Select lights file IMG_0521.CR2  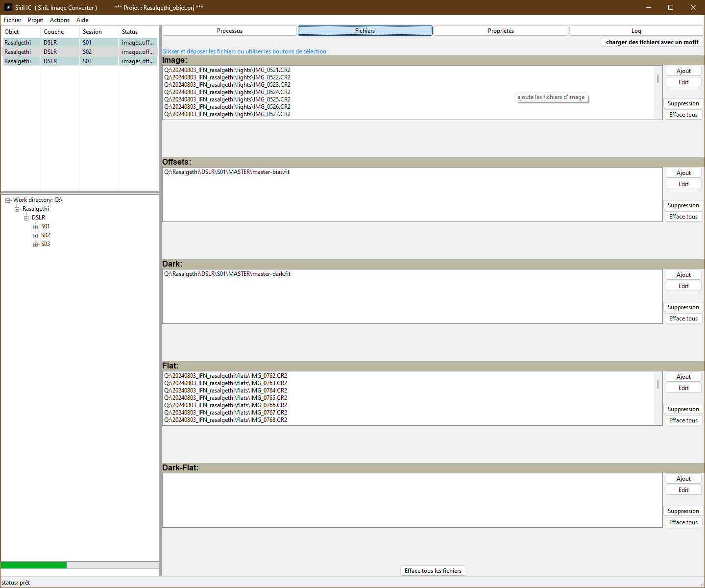(x=227, y=70)
